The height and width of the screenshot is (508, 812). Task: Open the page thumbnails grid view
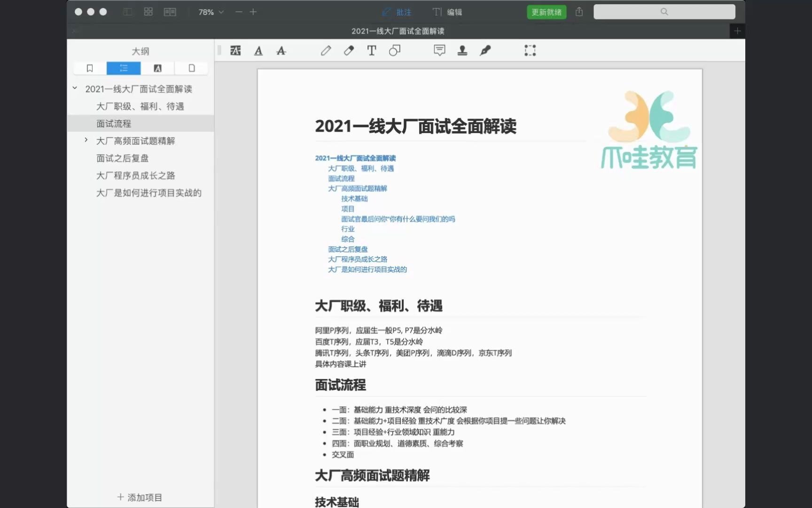tap(148, 12)
